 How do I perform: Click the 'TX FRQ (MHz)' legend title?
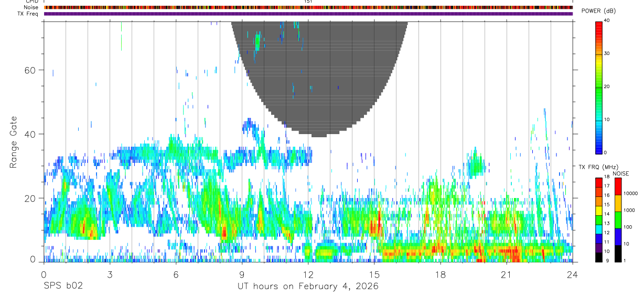click(x=598, y=167)
